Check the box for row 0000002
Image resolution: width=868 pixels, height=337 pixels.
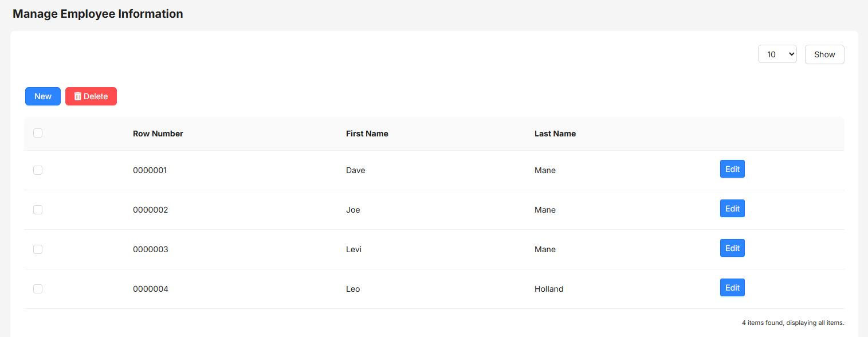[38, 210]
